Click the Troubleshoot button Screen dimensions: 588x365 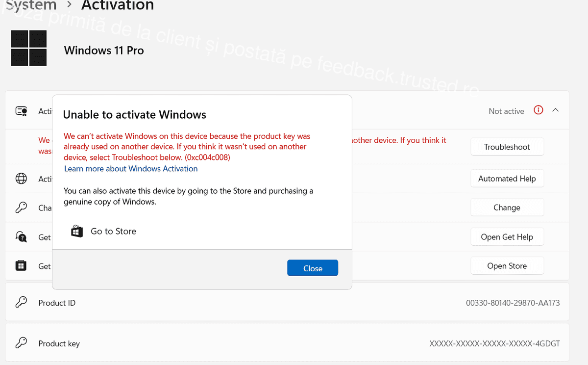507,147
